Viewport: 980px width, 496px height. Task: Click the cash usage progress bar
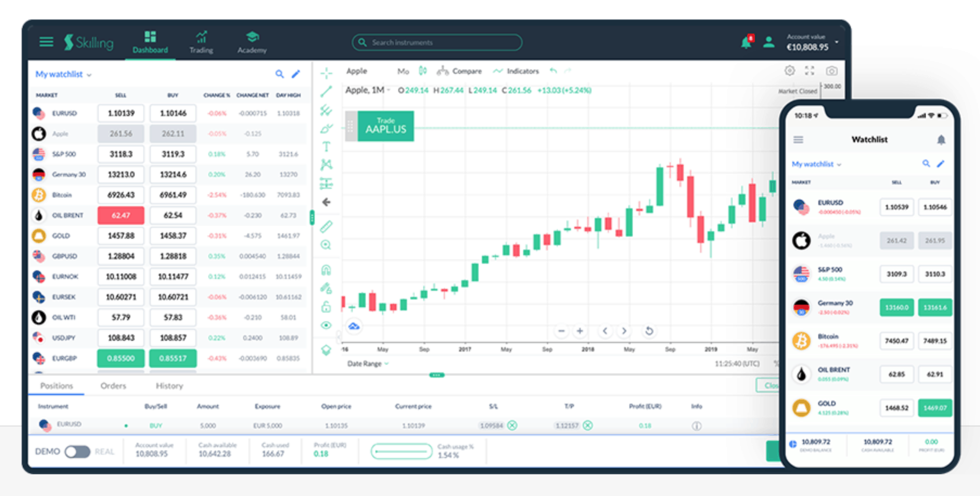point(402,451)
